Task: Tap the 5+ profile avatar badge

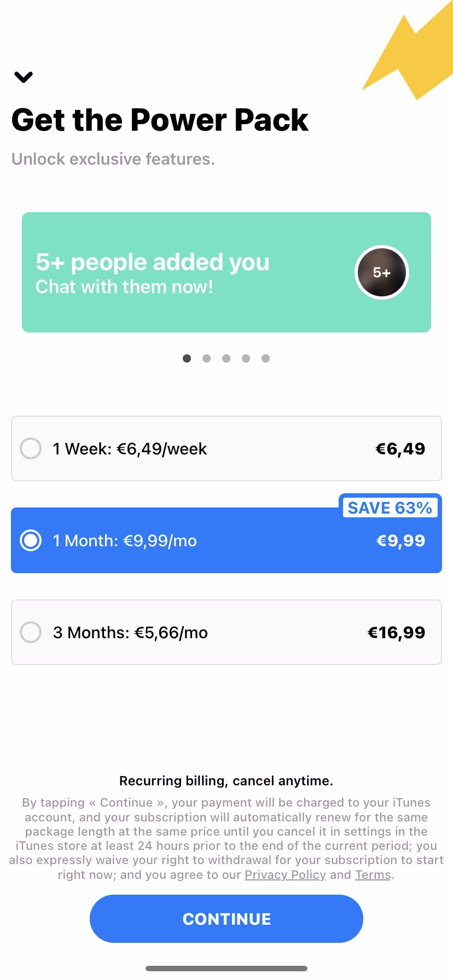Action: click(x=382, y=272)
